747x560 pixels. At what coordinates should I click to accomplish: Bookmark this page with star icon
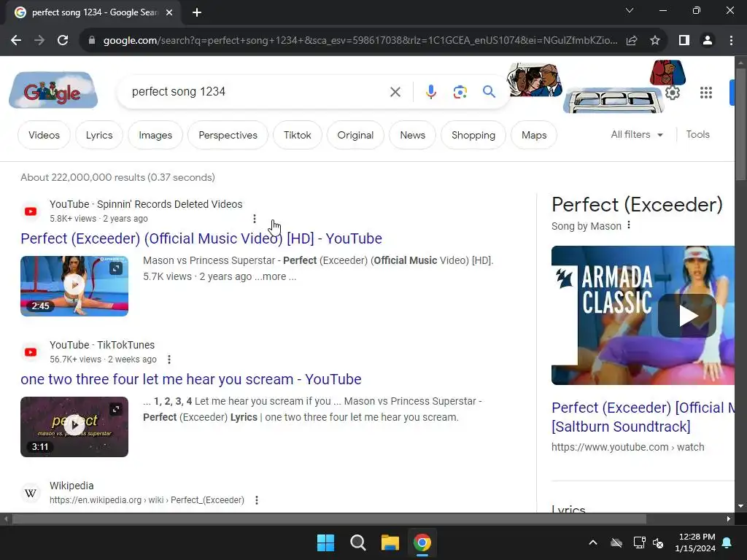coord(655,41)
